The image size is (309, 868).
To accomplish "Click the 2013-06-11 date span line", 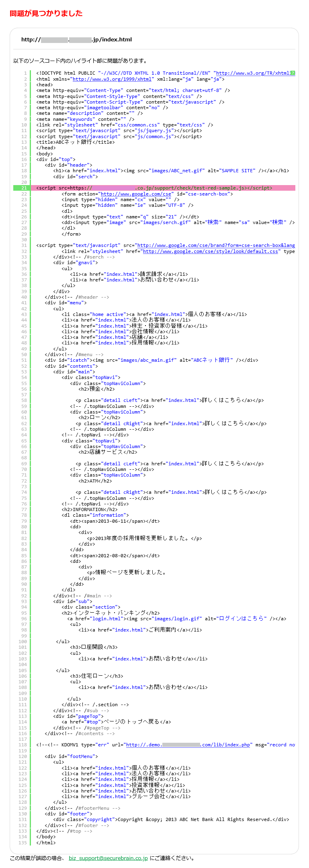I will point(115,521).
